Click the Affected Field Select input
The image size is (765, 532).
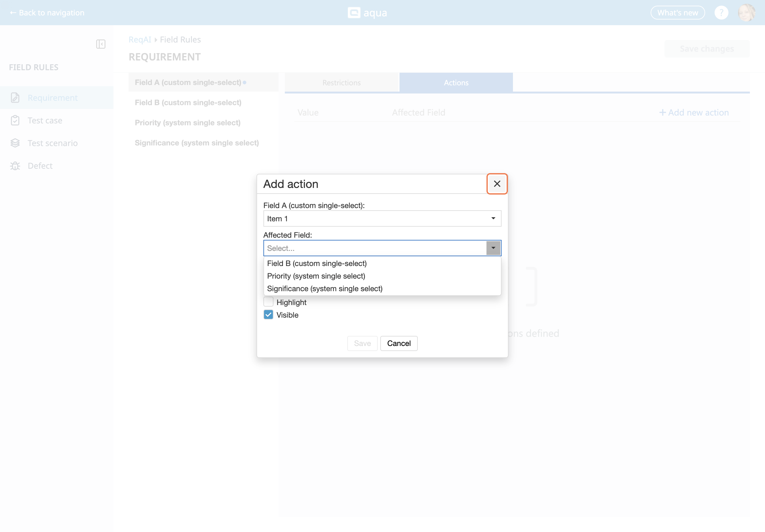(375, 248)
